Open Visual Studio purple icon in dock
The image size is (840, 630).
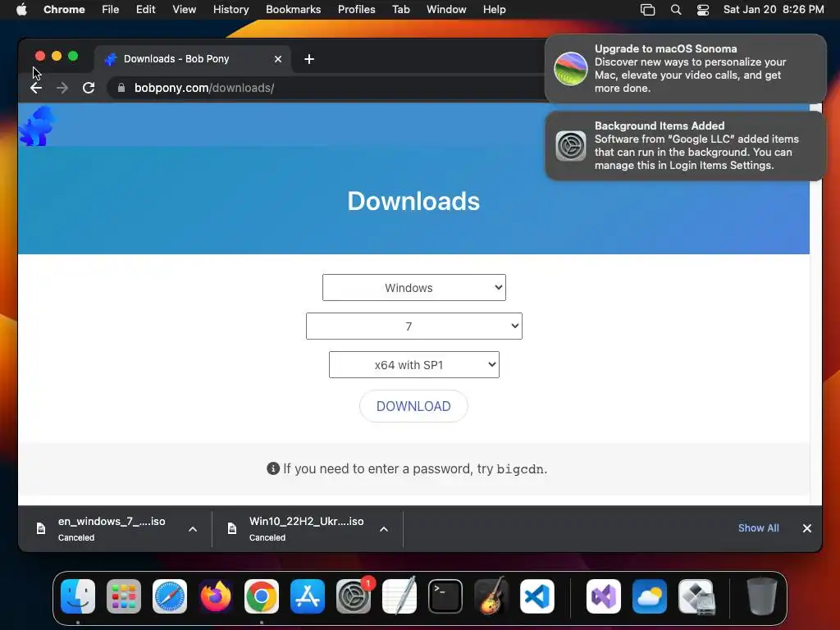click(604, 596)
